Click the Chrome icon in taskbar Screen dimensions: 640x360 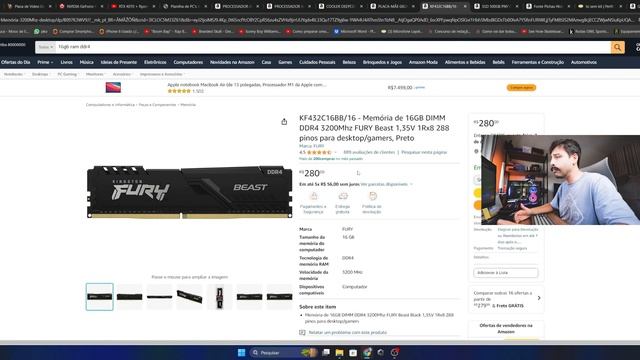pos(367,352)
